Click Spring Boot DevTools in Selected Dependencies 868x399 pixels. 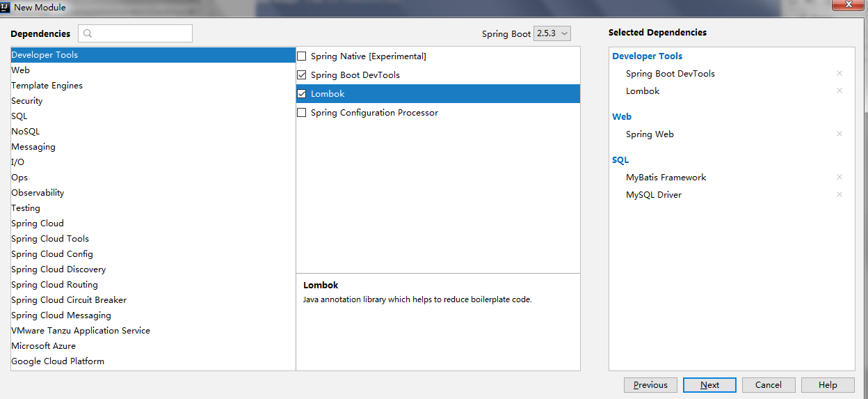point(670,73)
